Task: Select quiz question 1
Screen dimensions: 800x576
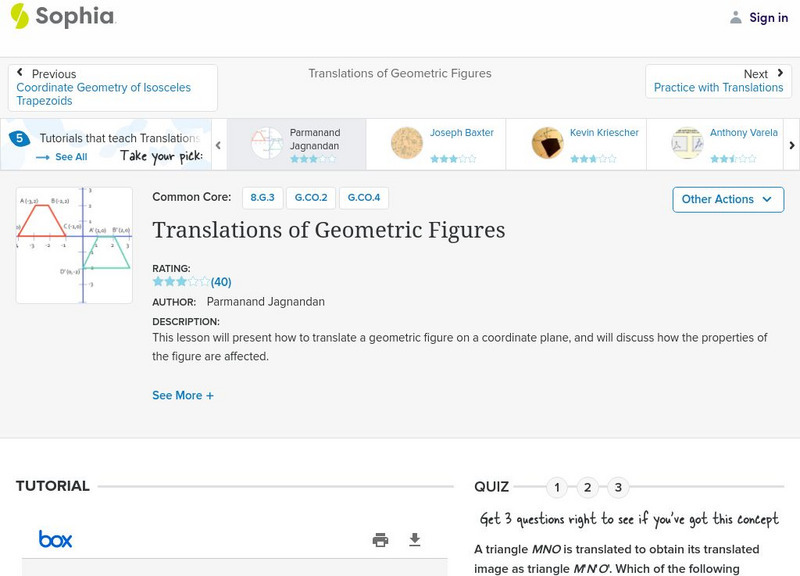Action: (x=557, y=488)
